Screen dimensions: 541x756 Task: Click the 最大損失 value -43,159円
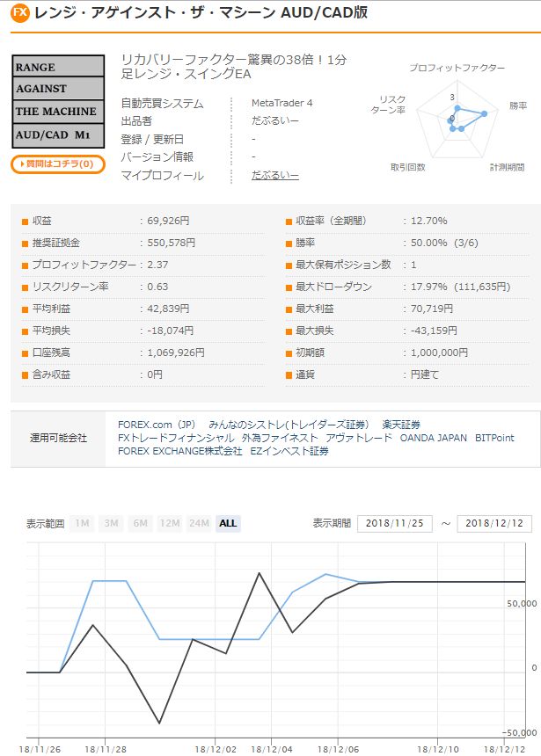coord(434,331)
